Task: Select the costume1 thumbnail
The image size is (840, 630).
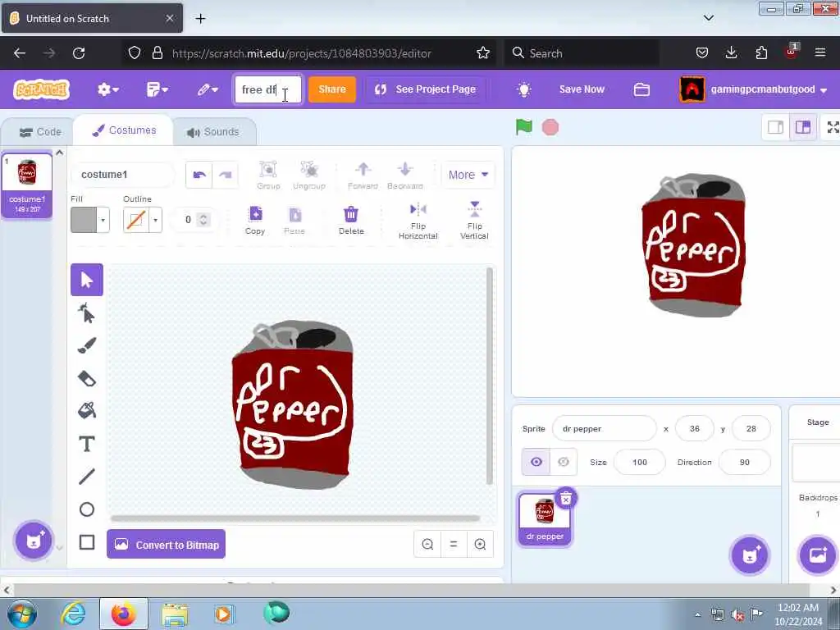Action: point(27,185)
